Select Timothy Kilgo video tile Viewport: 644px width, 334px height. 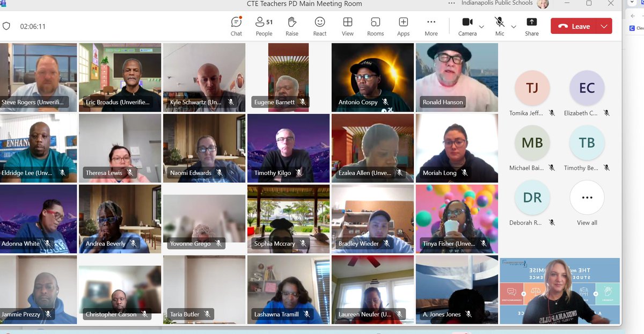pos(288,148)
